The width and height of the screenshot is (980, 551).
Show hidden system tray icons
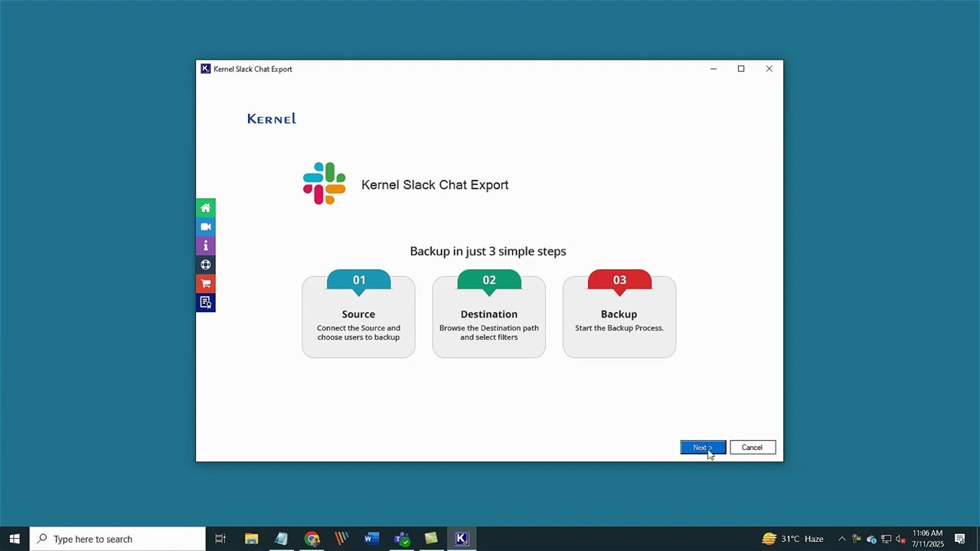[841, 539]
